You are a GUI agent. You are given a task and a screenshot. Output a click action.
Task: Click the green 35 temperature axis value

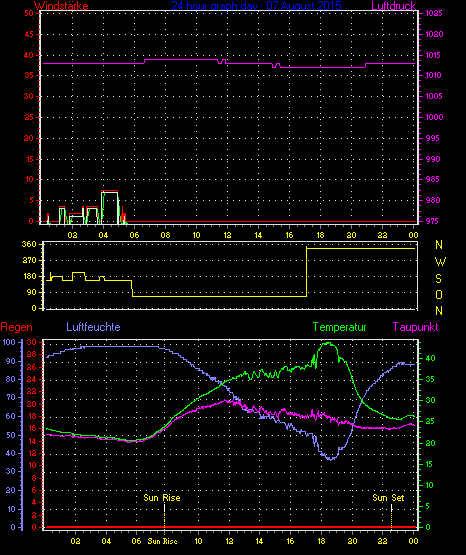click(430, 379)
